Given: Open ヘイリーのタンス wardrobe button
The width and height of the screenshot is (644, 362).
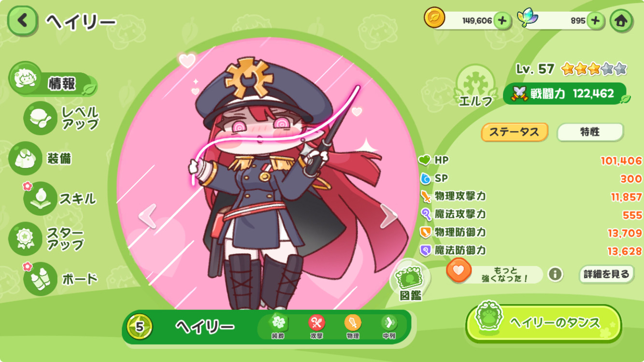Looking at the screenshot, I should (x=544, y=323).
